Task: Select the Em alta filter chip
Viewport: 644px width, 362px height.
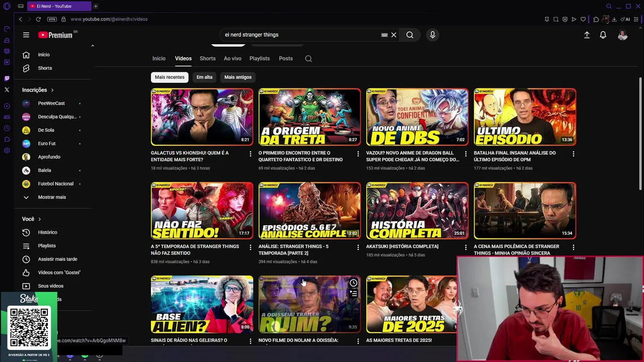Action: coord(204,77)
